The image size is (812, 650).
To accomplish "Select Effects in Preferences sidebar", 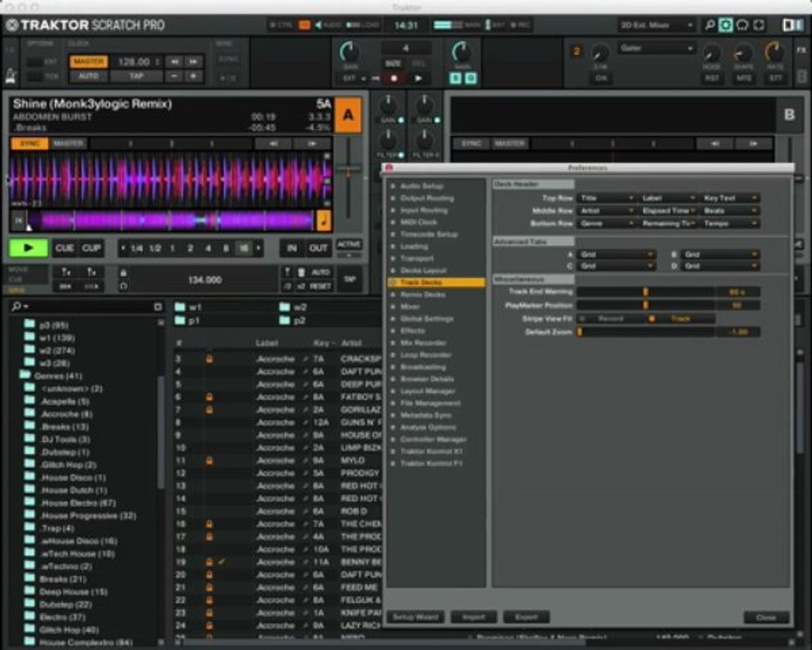I will [x=412, y=330].
